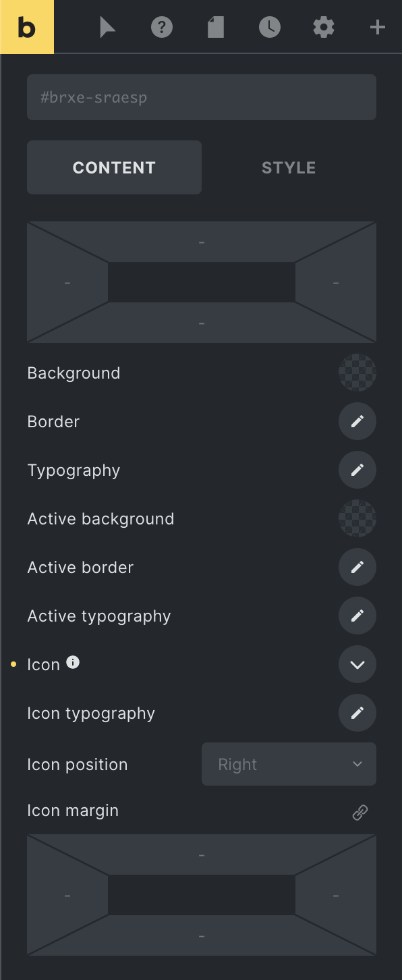Switch to the STYLE tab
Screen dimensions: 402x980
tap(289, 167)
